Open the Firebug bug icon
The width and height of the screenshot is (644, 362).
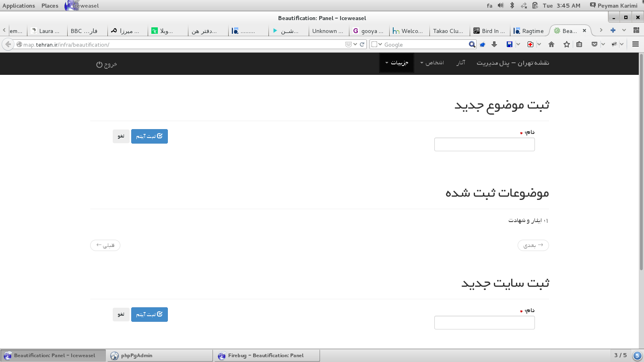pos(614,45)
